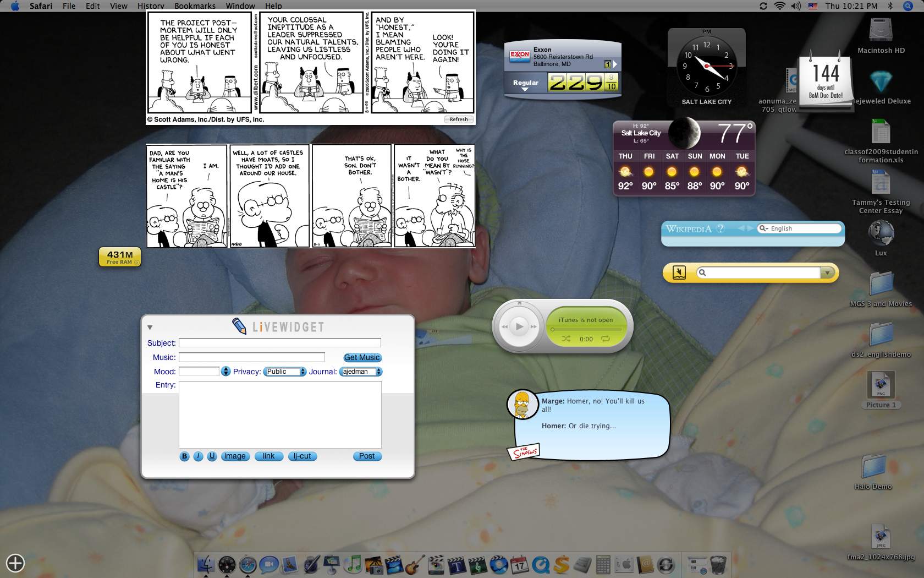This screenshot has height=578, width=924.
Task: Open Keynote podium icon in the Dock
Action: click(332, 564)
